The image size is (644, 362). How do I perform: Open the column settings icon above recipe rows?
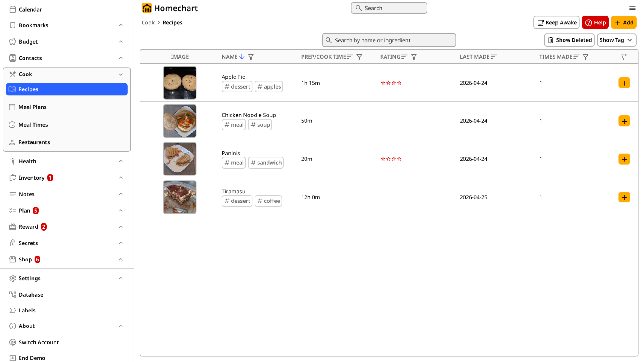pos(624,57)
